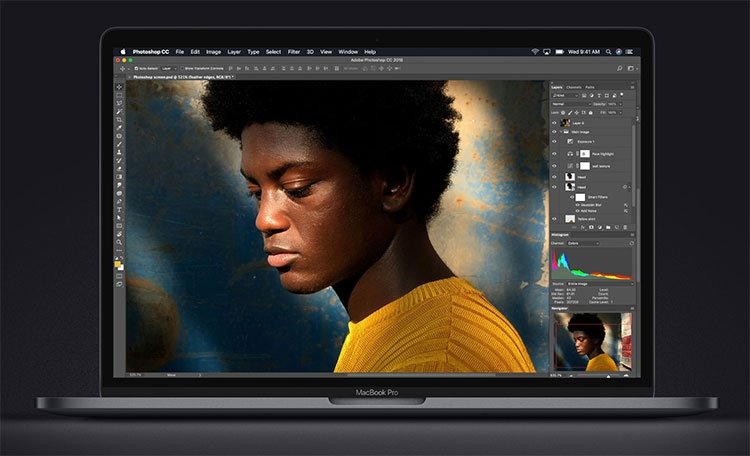Select the Zoom tool in the toolbox
Screen dimensions: 750x456
pyautogui.click(x=120, y=242)
